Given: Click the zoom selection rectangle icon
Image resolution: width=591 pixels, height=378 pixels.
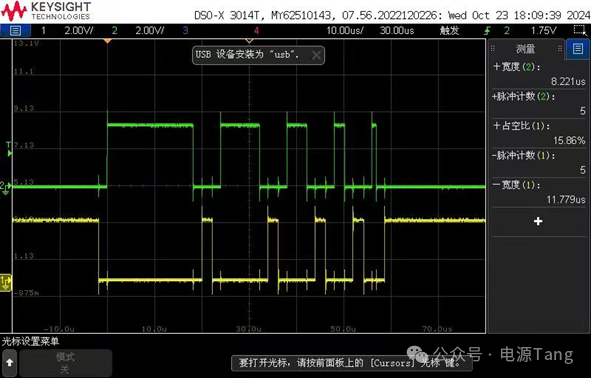Looking at the screenshot, I should 580,30.
